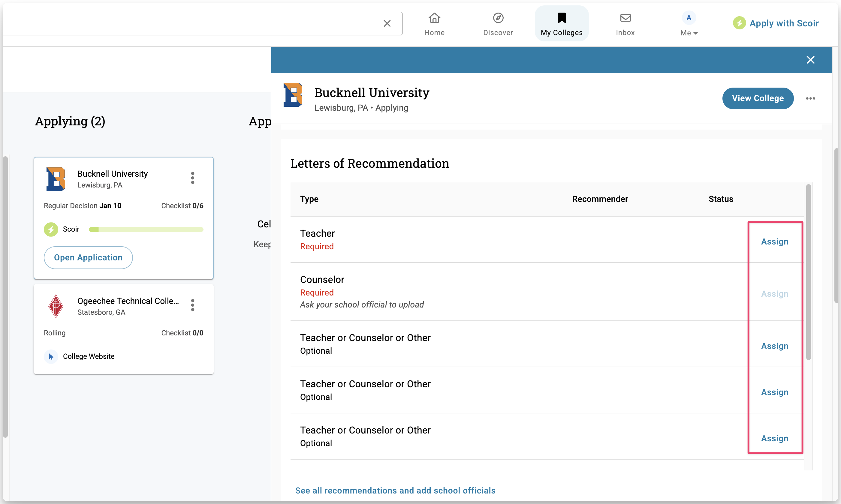Click Assign in the Counselor row
This screenshot has width=841, height=504.
tap(774, 294)
